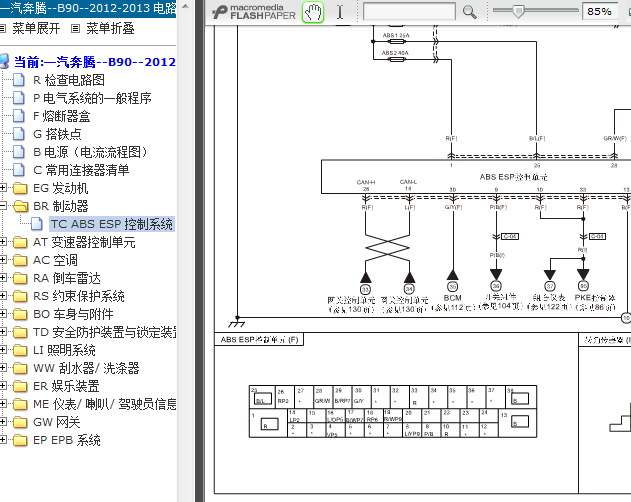Viewport: 631px width, 502px height.
Task: Select TC ABS ESP 控制系统 entry
Action: coord(111,224)
